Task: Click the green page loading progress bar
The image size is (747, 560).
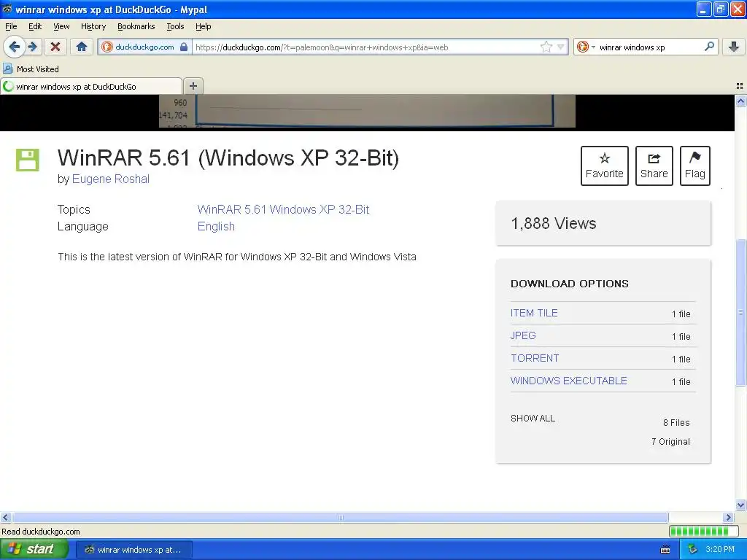Action: 703,531
